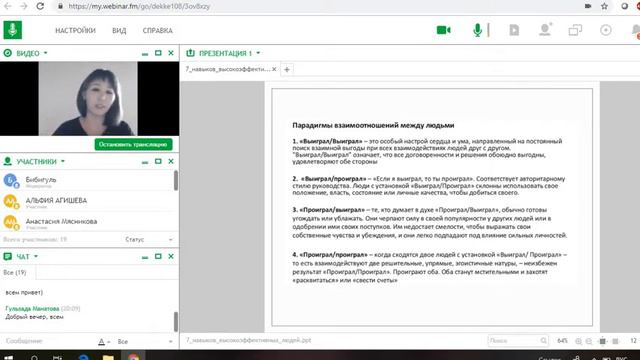Click the green microphone logo at top left
This screenshot has width=640, height=360.
tap(13, 30)
